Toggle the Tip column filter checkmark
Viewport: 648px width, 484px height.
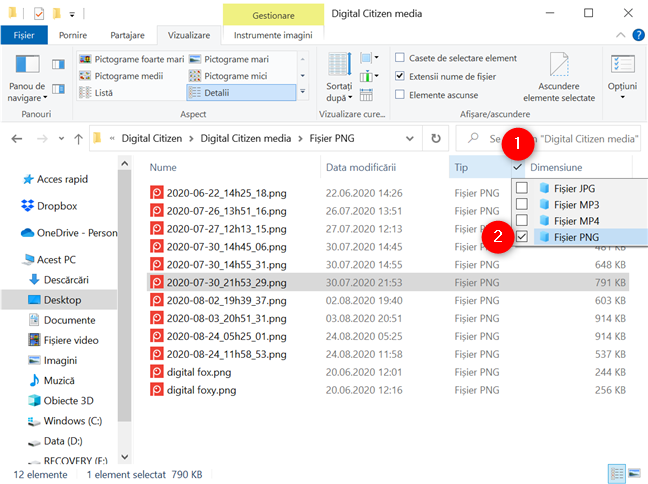(517, 167)
